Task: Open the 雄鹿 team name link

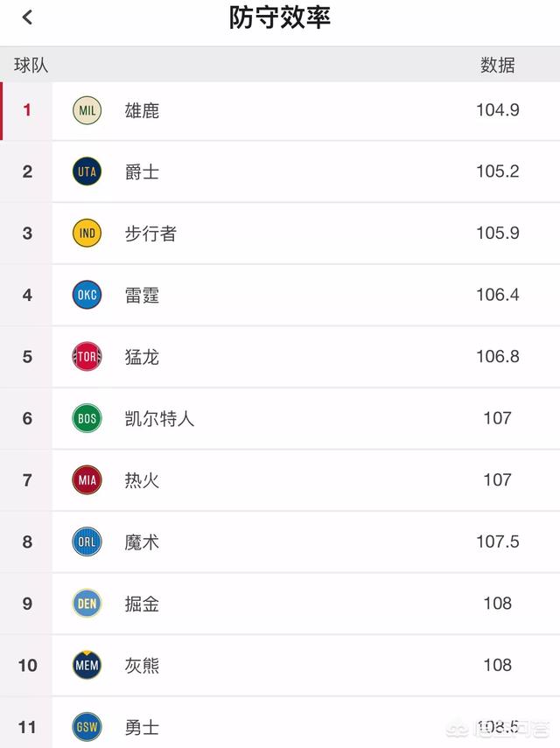Action: 142,111
